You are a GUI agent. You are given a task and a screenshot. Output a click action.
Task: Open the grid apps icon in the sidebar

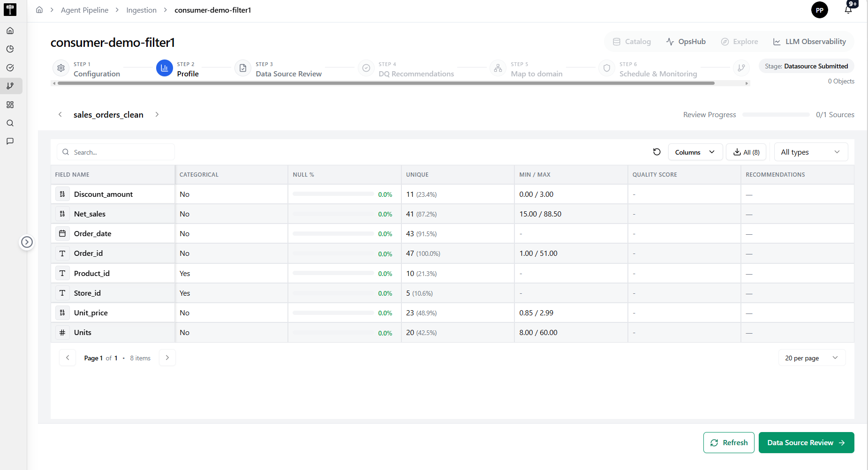tap(10, 104)
